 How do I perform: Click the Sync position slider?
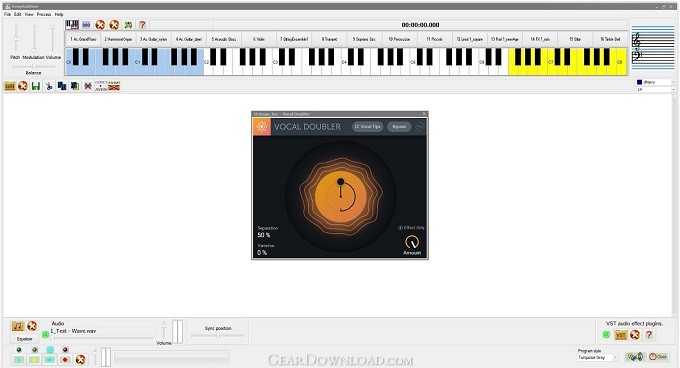tap(218, 335)
